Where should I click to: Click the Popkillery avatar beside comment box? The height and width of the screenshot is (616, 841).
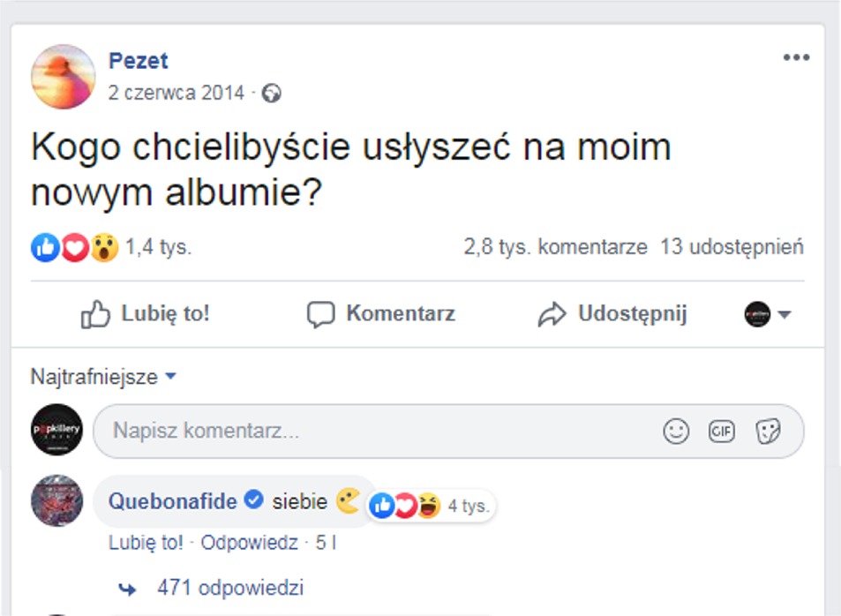pyautogui.click(x=56, y=430)
